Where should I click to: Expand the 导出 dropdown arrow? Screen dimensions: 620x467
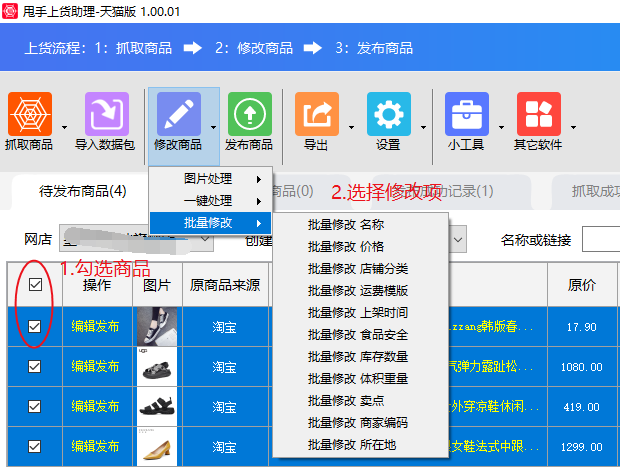tap(351, 127)
